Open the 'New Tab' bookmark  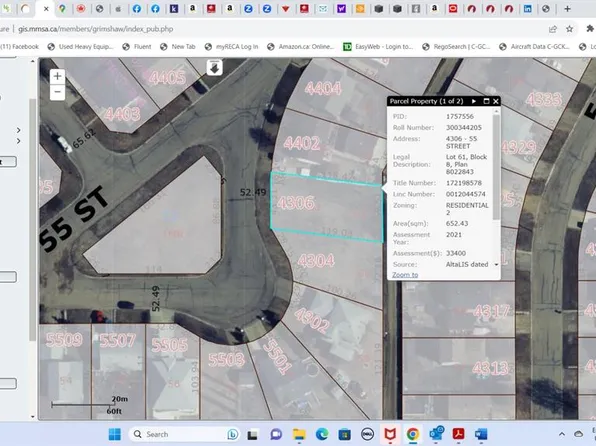click(x=178, y=47)
